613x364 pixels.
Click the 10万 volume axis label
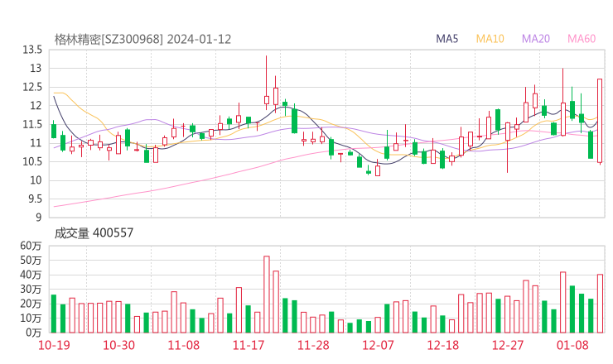[31, 318]
